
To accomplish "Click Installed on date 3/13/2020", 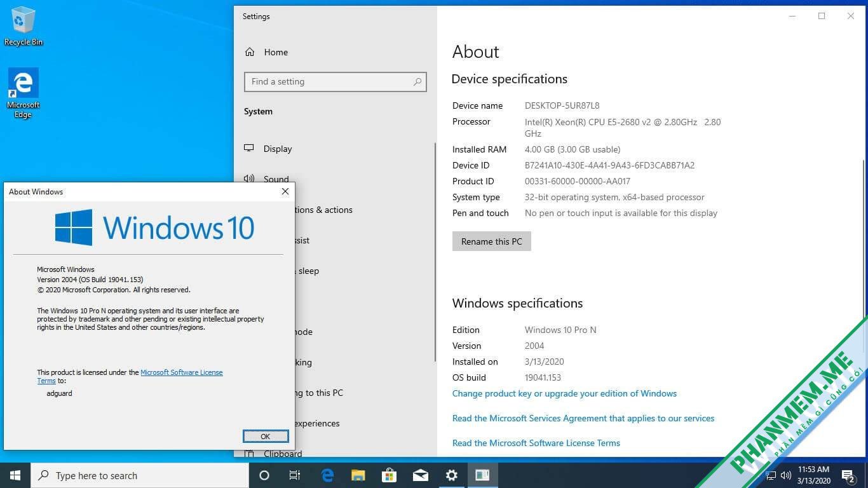I will pos(544,362).
